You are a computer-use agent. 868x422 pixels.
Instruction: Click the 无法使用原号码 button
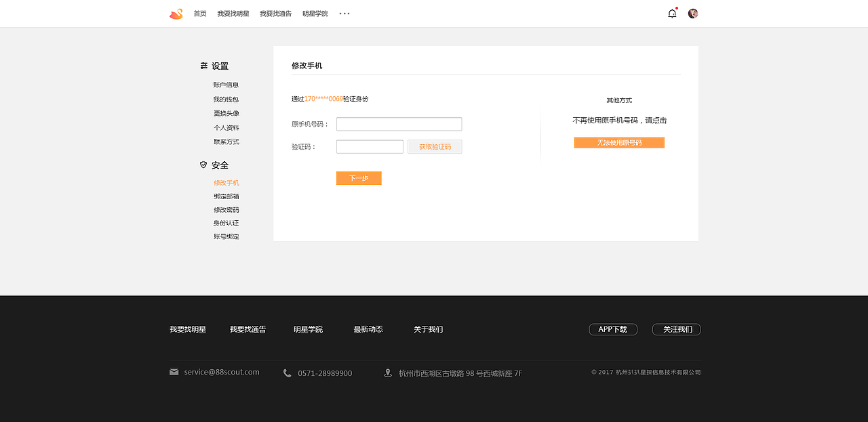[x=619, y=142]
